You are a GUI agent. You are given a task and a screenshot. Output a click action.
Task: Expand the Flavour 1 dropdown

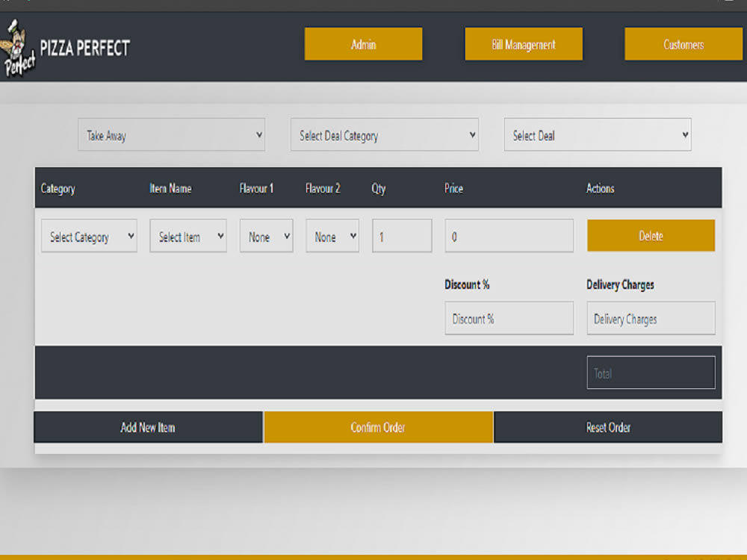pyautogui.click(x=267, y=236)
